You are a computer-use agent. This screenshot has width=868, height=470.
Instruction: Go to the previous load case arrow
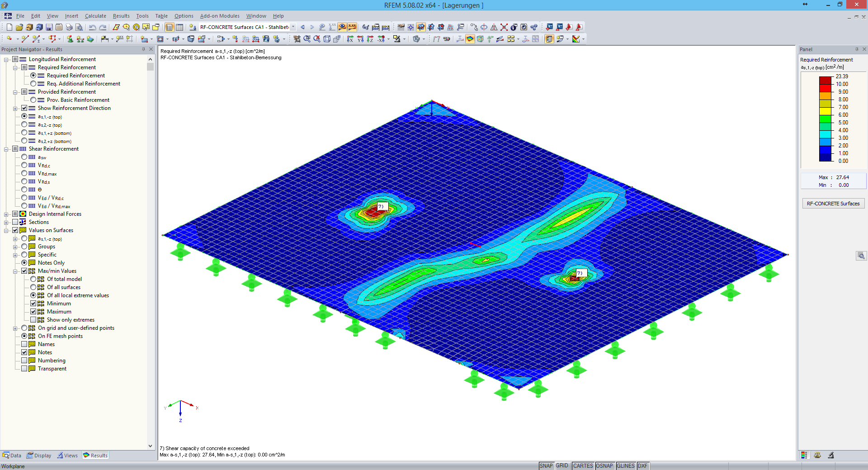click(302, 27)
